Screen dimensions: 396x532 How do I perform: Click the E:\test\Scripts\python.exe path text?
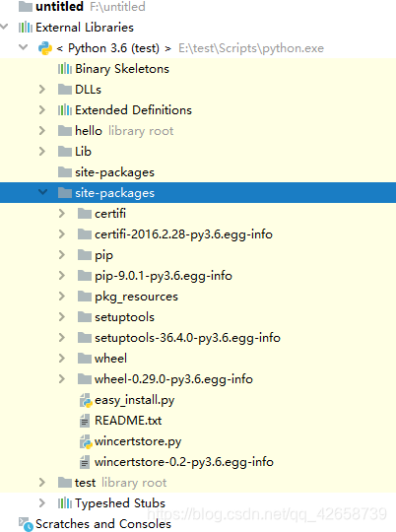coord(251,48)
